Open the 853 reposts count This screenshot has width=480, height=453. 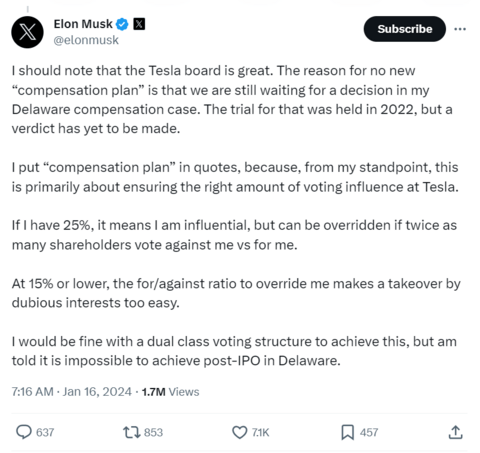(153, 432)
